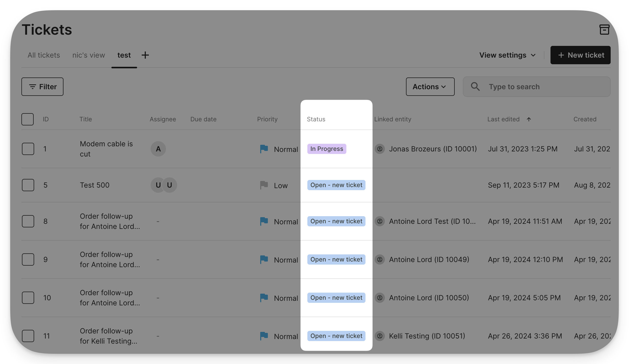Click Kelli Testing linked entity icon
629x364 pixels.
(380, 336)
